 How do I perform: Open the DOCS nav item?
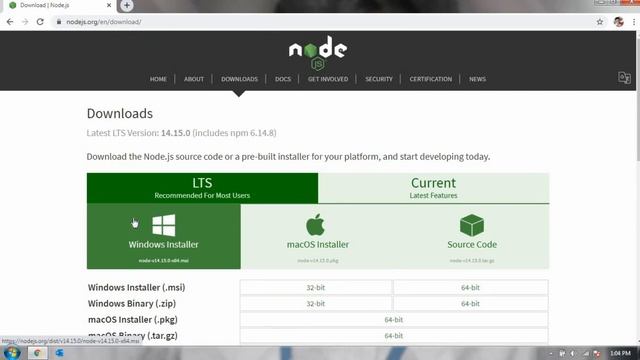pyautogui.click(x=283, y=79)
